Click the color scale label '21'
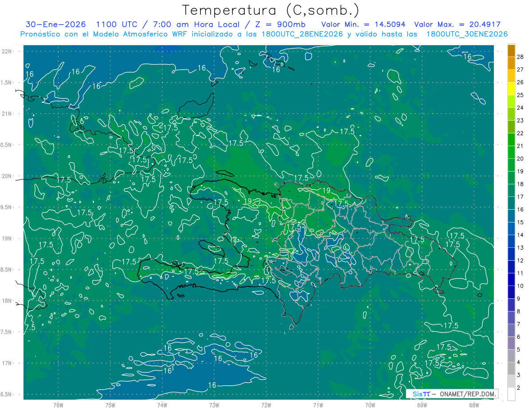The image size is (532, 411). [520, 146]
